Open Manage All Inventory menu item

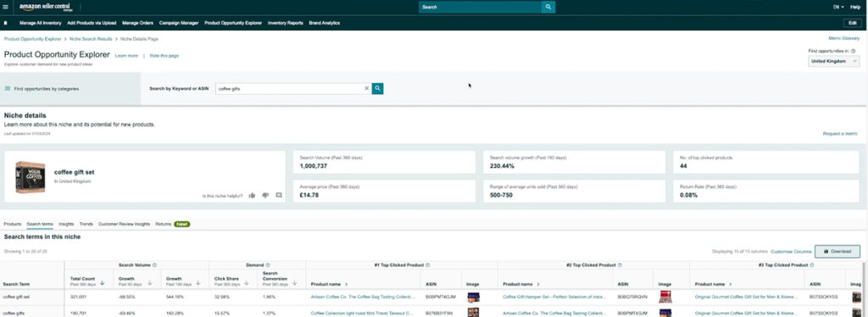41,23
